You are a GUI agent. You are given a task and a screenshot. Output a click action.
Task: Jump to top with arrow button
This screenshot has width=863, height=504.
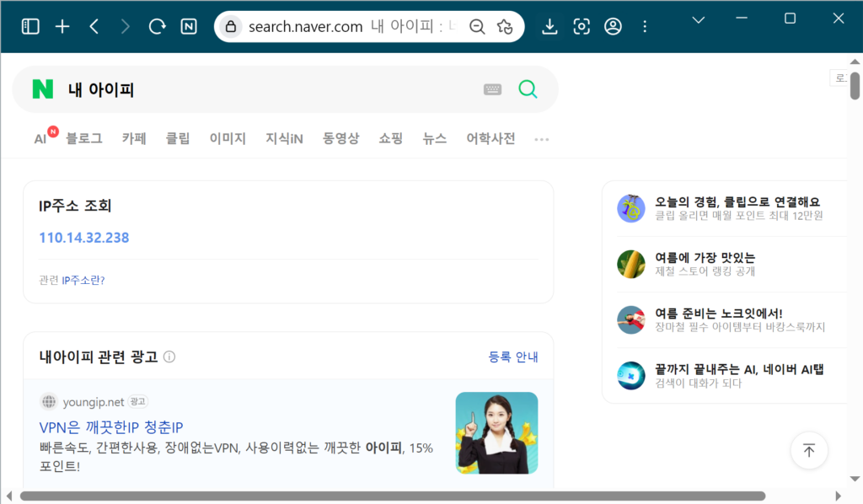pyautogui.click(x=808, y=451)
